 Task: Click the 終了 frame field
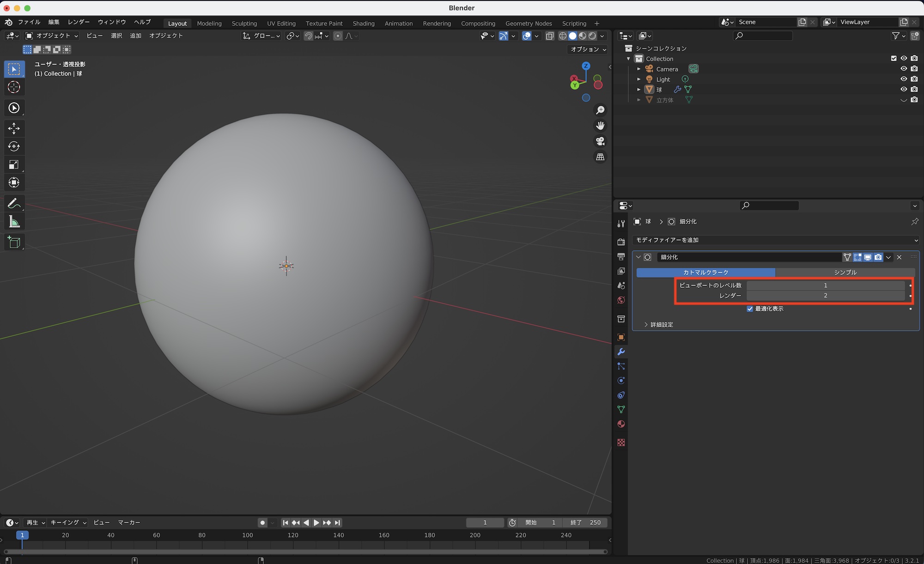pos(586,522)
